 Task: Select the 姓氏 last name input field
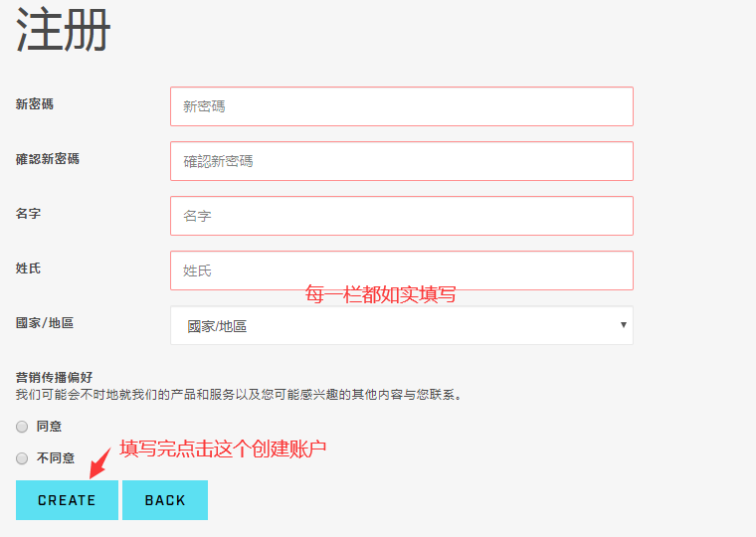pos(401,270)
